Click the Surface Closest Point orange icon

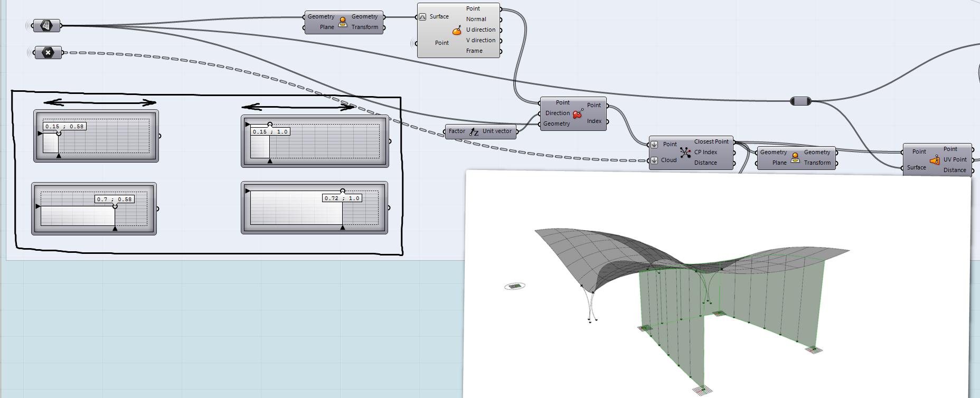(x=935, y=160)
